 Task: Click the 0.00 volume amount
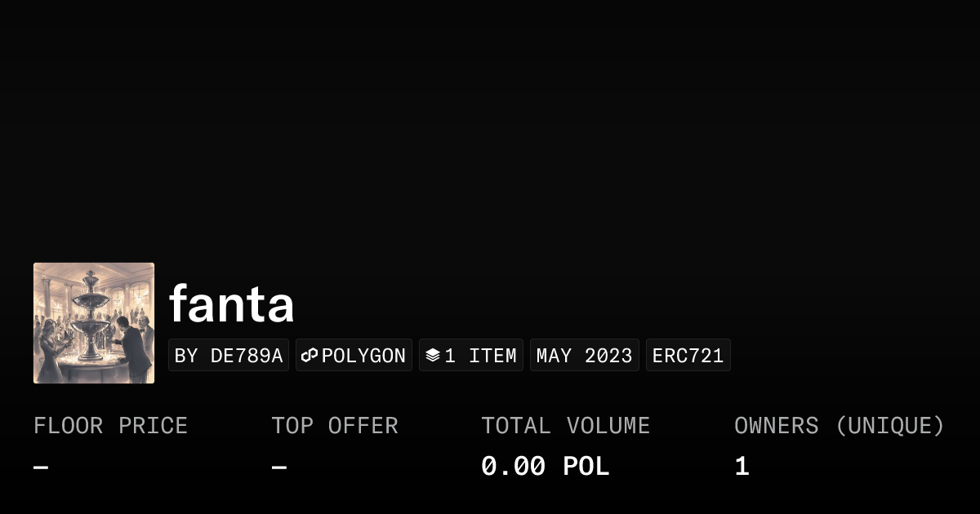513,467
